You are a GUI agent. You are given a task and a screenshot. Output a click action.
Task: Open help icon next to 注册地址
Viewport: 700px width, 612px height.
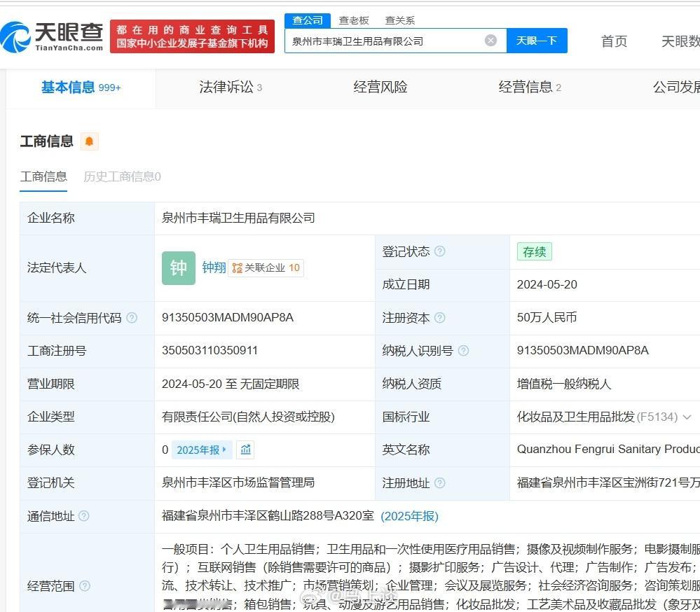[x=440, y=482]
